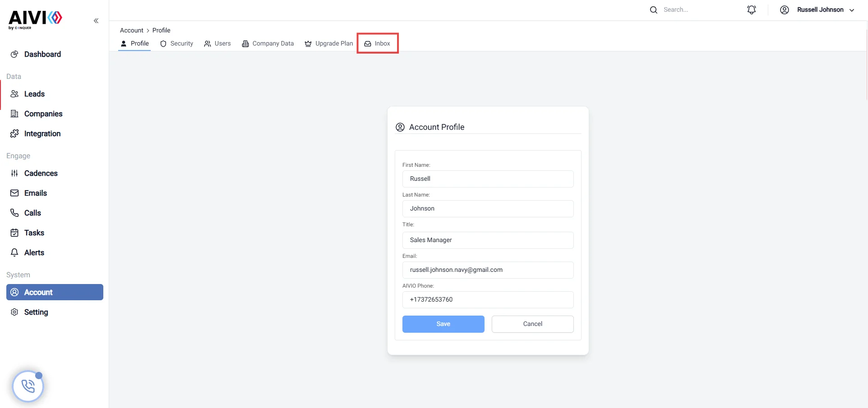Image resolution: width=868 pixels, height=408 pixels.
Task: Open notifications bell in top bar
Action: pos(752,10)
